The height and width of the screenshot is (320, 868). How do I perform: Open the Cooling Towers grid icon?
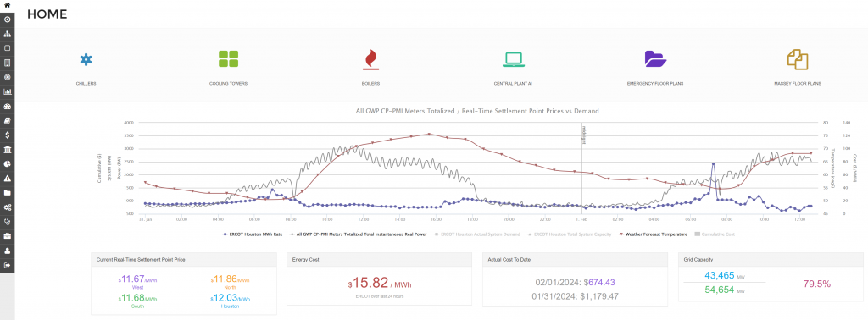[228, 59]
